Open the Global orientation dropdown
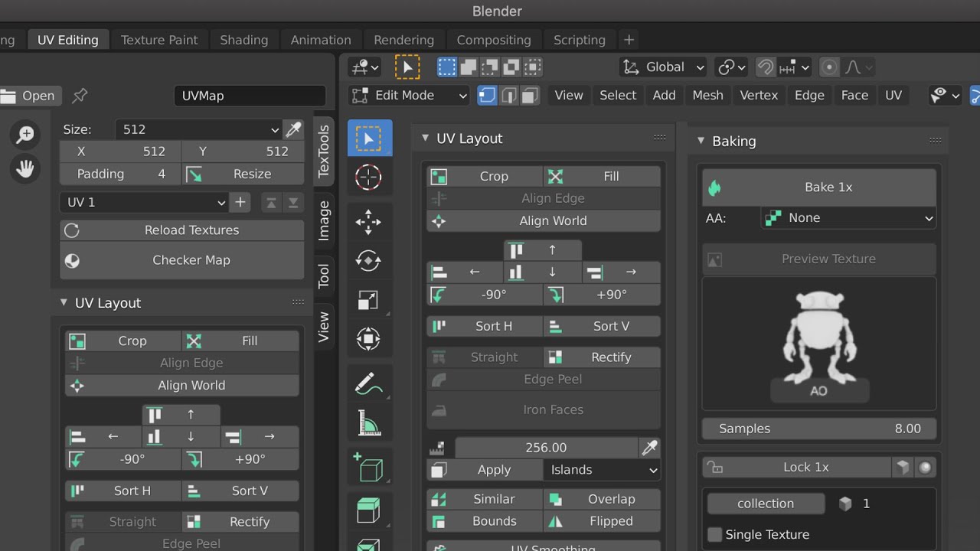Image resolution: width=980 pixels, height=551 pixels. tap(663, 67)
